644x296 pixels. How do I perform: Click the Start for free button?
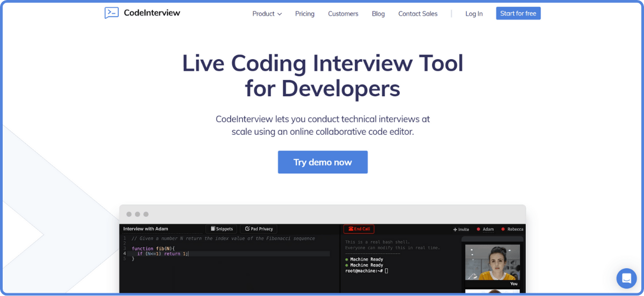tap(518, 13)
